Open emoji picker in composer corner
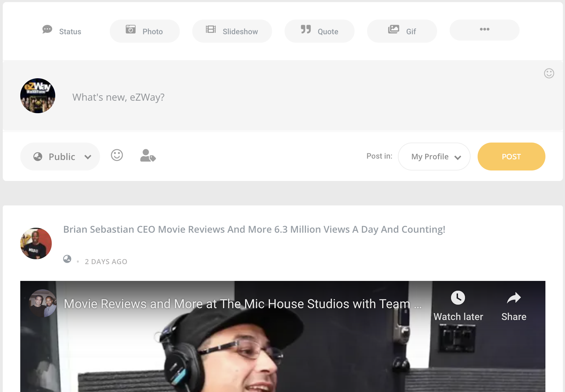This screenshot has width=565, height=392. (x=549, y=73)
